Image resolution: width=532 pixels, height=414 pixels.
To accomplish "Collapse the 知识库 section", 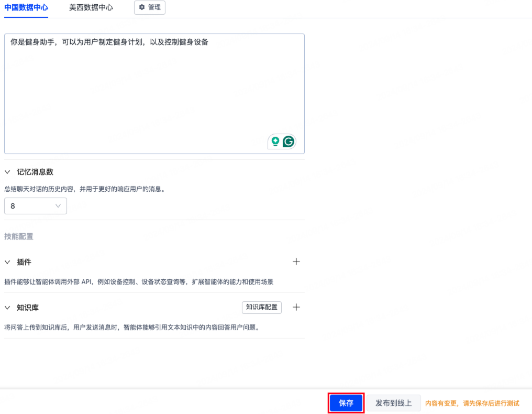I will [x=7, y=308].
